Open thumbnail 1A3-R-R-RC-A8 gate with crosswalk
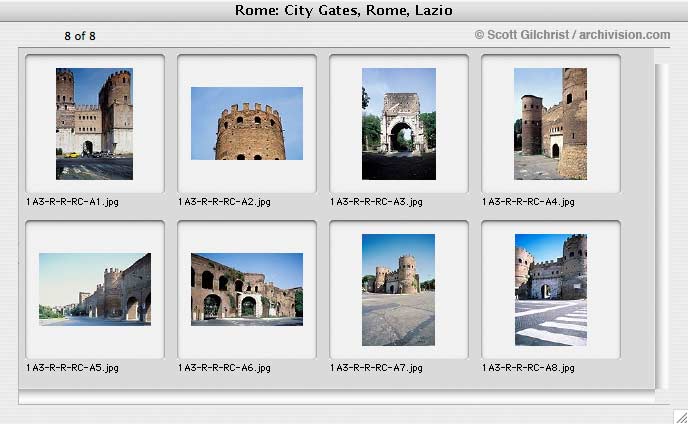688x424 pixels. point(551,290)
